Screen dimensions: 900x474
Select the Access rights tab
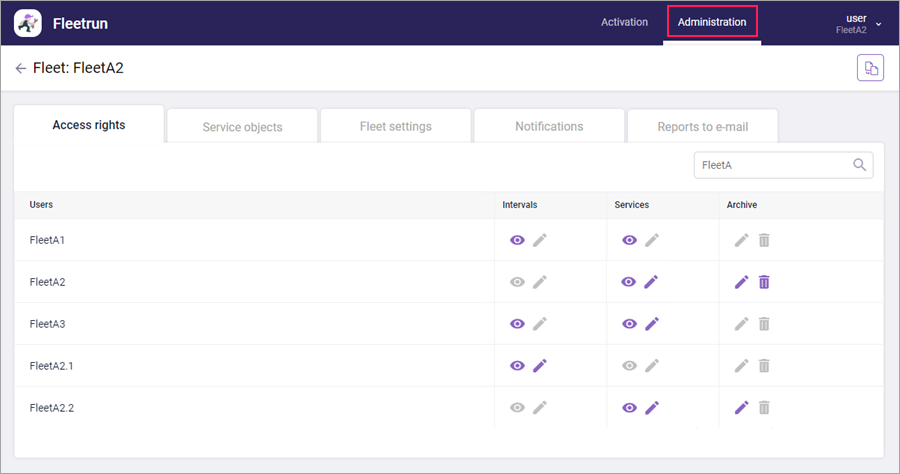(89, 125)
